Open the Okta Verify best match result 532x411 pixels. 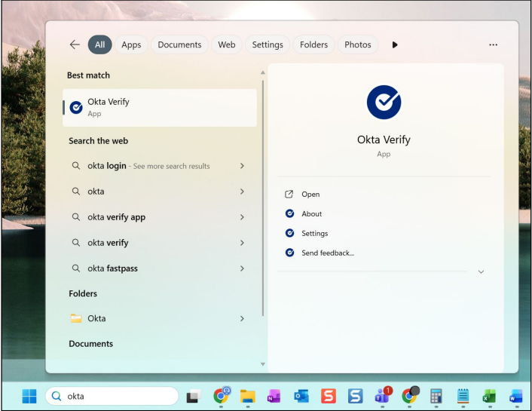tap(159, 108)
